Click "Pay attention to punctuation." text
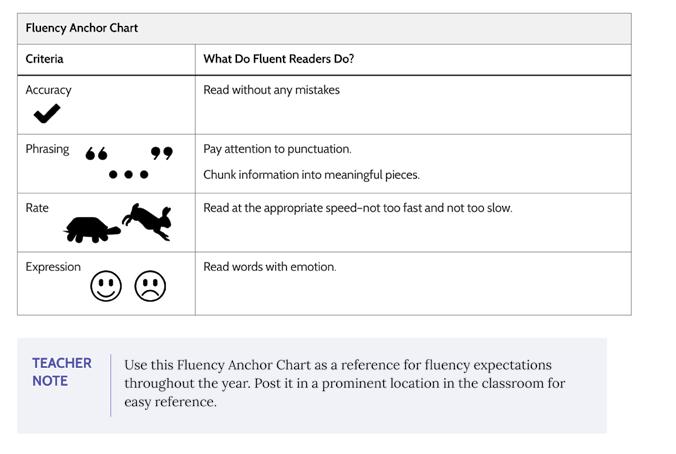676x454 pixels. pos(277,149)
